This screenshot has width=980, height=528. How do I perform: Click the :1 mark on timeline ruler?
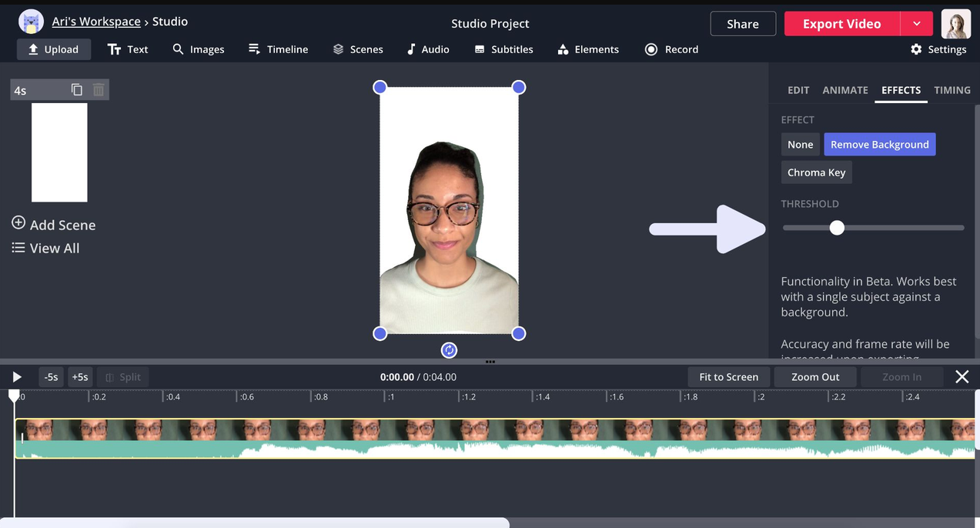click(391, 397)
